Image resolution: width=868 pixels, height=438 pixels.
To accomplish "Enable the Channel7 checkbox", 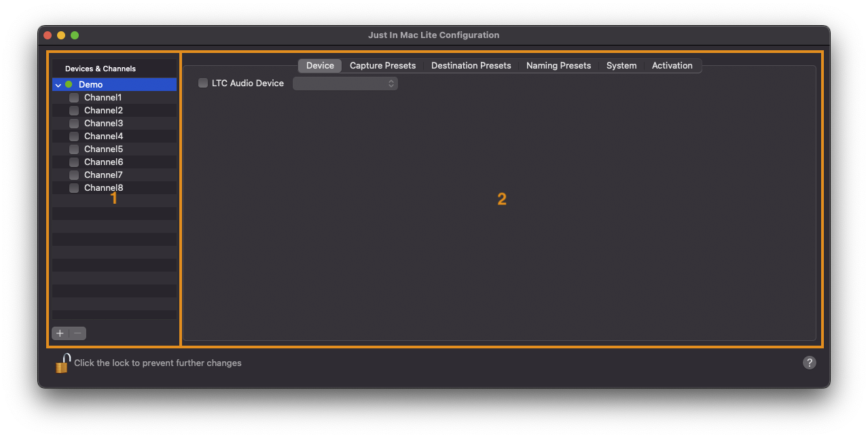I will 74,175.
